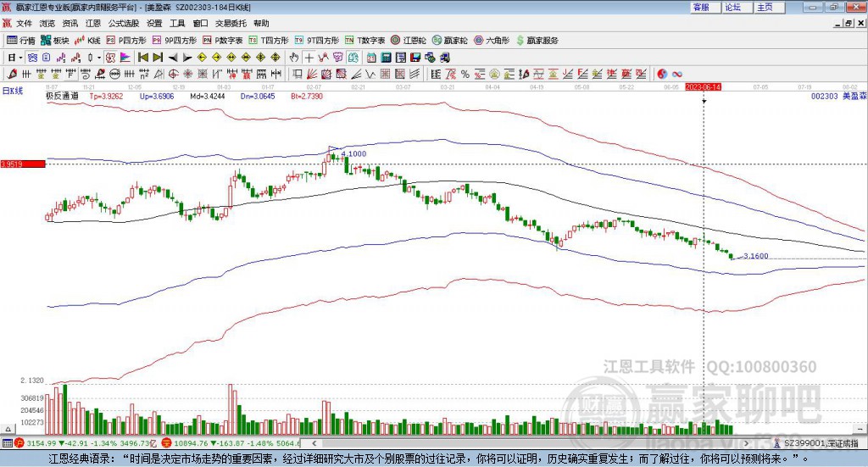
Task: Select the red pencil drawing tool
Action: click(12, 74)
